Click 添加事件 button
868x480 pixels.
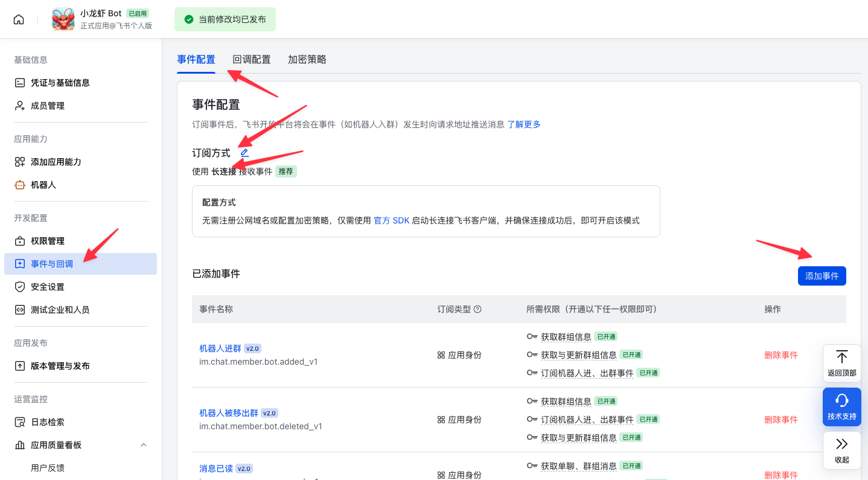[822, 276]
